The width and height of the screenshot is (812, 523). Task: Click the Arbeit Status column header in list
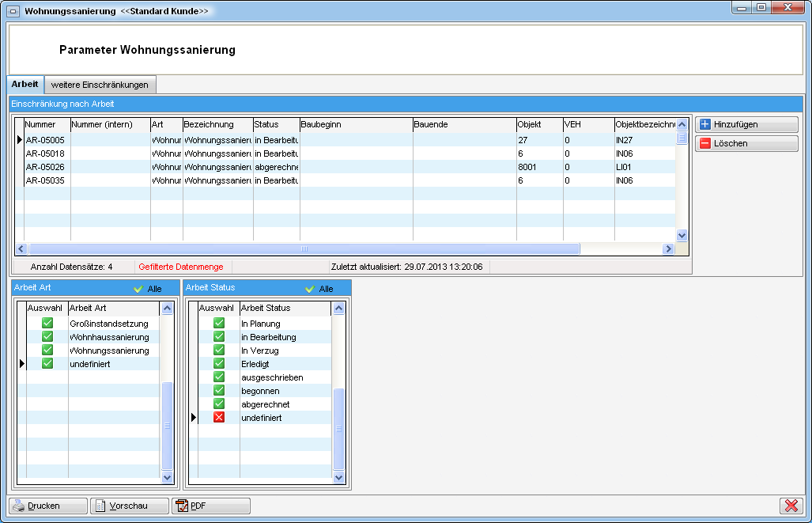coord(285,309)
